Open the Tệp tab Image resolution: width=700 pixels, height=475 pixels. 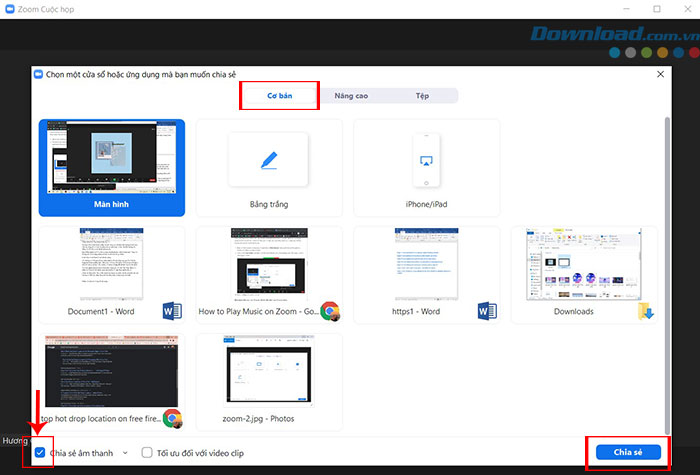click(422, 96)
